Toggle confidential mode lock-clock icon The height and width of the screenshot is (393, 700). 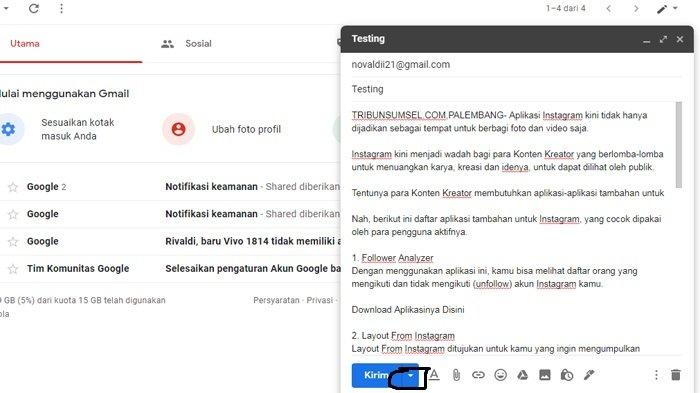point(567,375)
